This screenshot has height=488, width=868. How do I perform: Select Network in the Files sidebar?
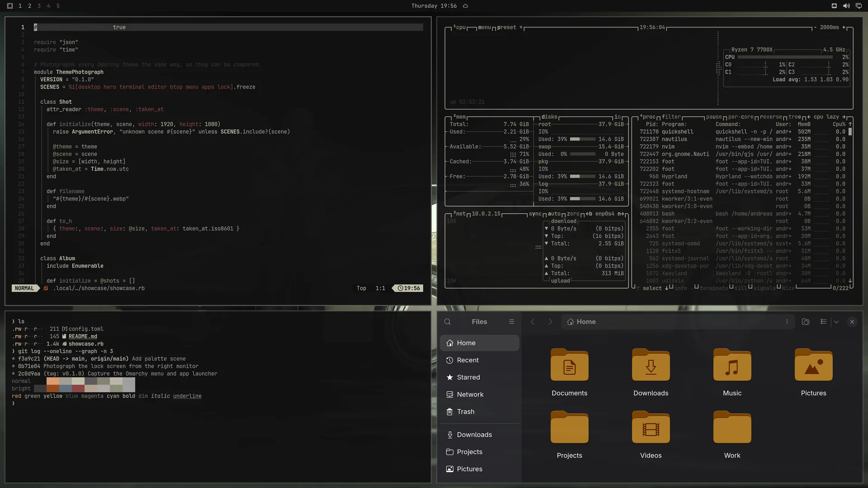[x=480, y=394]
